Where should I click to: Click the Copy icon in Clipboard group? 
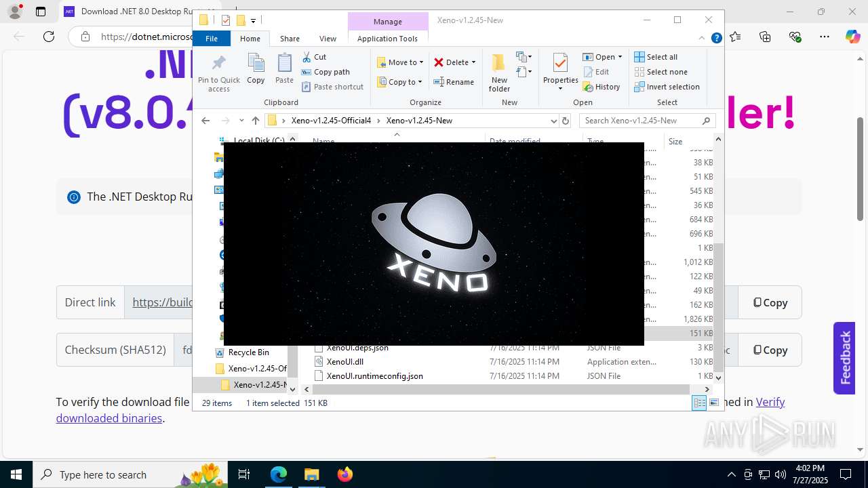click(x=256, y=64)
